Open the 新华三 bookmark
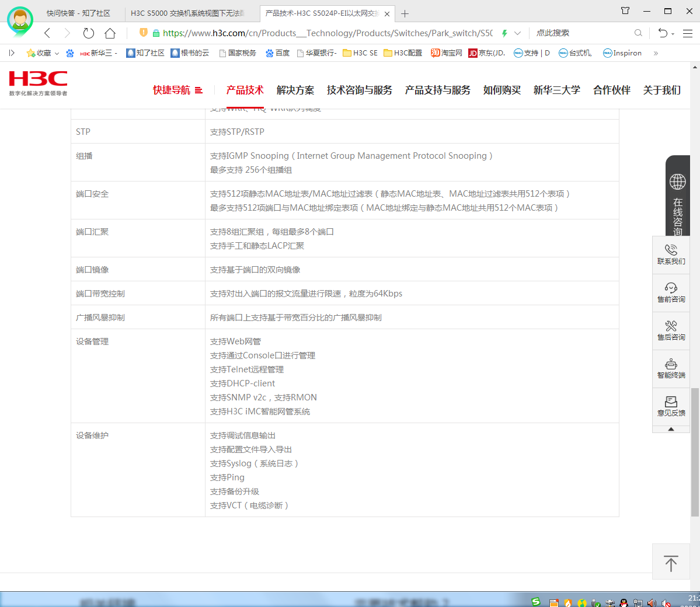 coord(98,53)
